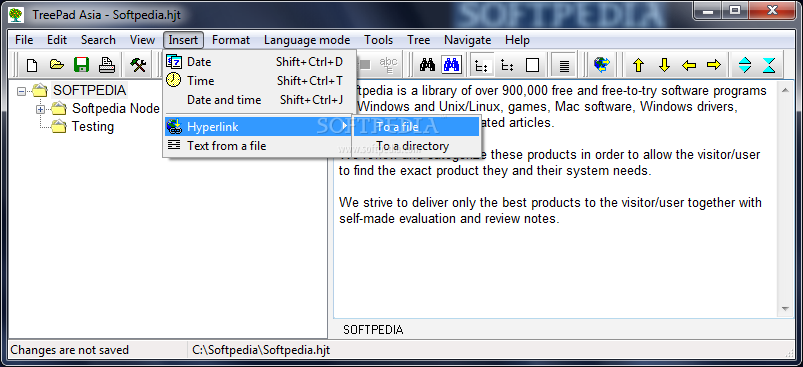The width and height of the screenshot is (803, 367).
Task: Open the Tree menu
Action: click(418, 40)
